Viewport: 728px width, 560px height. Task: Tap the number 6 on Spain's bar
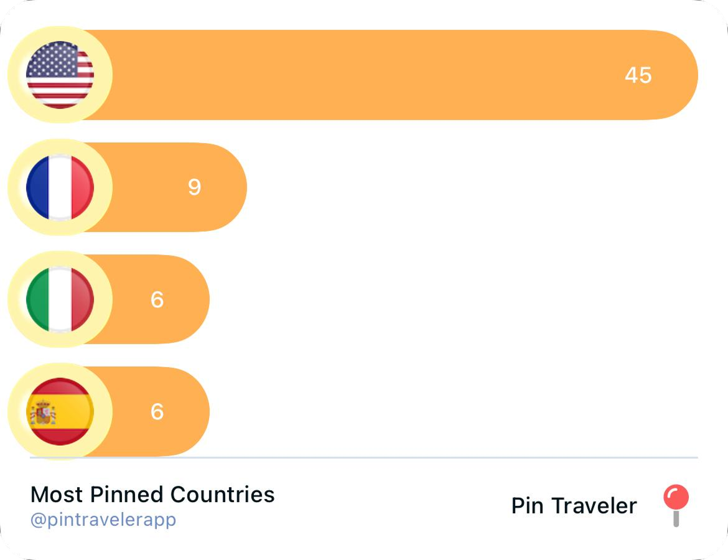tap(157, 411)
